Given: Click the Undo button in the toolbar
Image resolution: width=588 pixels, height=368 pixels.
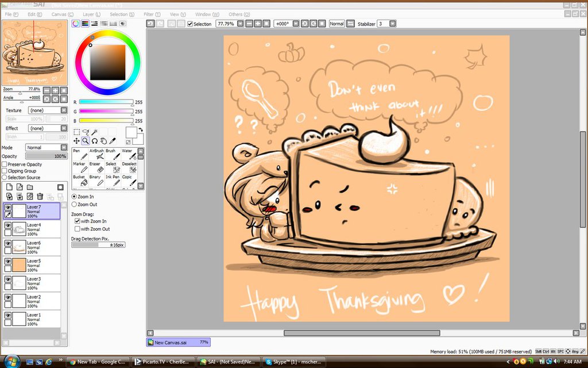Looking at the screenshot, I should coord(150,24).
